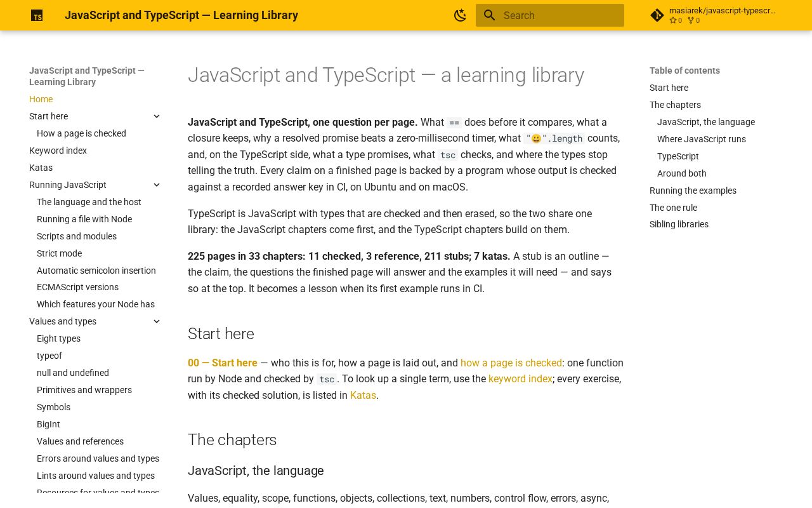Jump to 'The chapters' in table of contents
This screenshot has width=812, height=508.
pyautogui.click(x=675, y=105)
